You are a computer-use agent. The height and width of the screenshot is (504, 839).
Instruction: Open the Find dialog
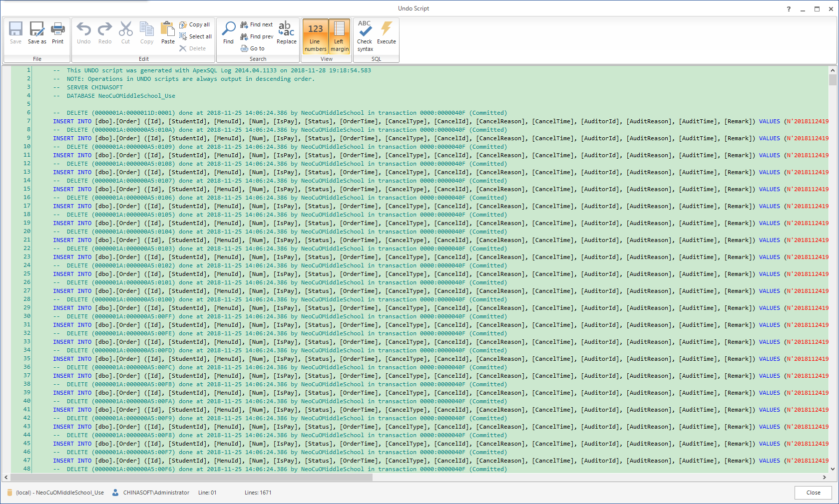[228, 33]
